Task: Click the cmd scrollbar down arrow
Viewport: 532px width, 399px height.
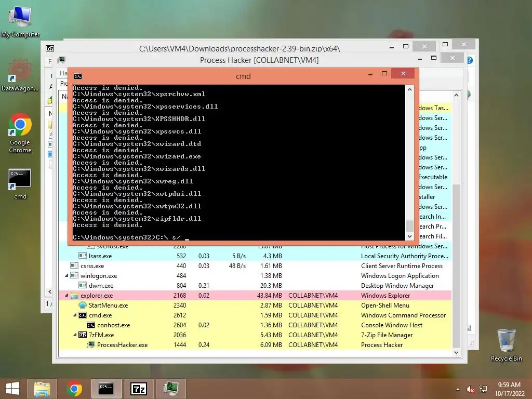Action: [409, 236]
